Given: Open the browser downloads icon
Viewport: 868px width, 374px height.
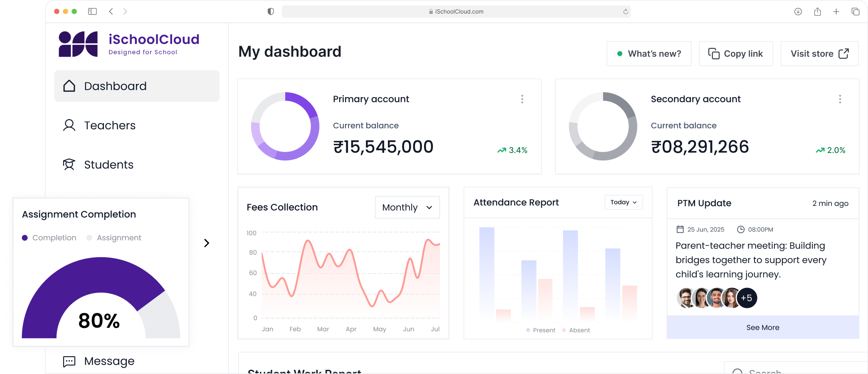Looking at the screenshot, I should tap(798, 12).
